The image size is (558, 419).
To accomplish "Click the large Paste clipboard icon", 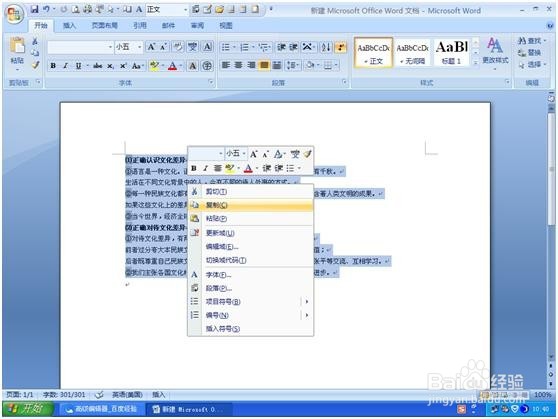I will tap(17, 46).
